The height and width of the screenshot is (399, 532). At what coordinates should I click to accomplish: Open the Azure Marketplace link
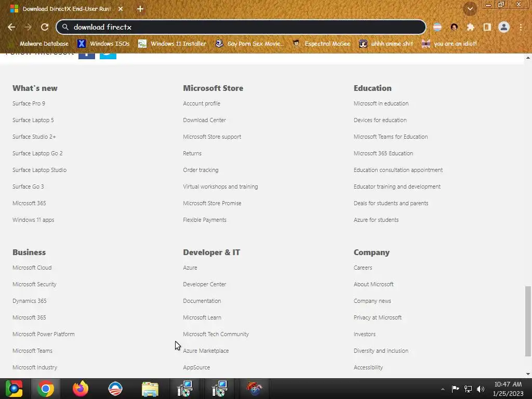[206, 351]
